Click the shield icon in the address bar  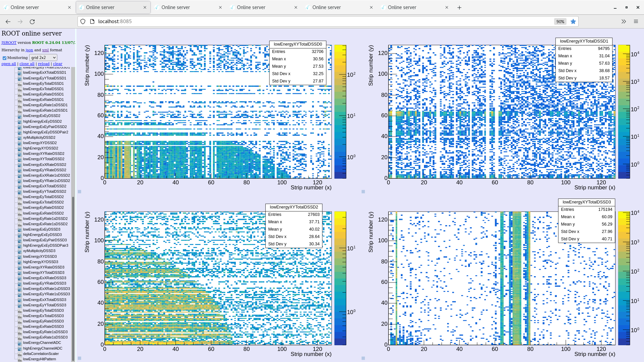[x=83, y=21]
